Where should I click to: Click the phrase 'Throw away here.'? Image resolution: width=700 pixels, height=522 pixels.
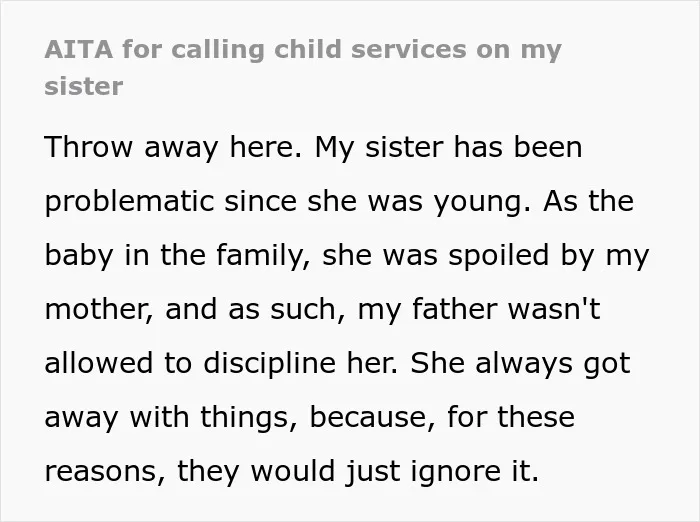tap(173, 147)
